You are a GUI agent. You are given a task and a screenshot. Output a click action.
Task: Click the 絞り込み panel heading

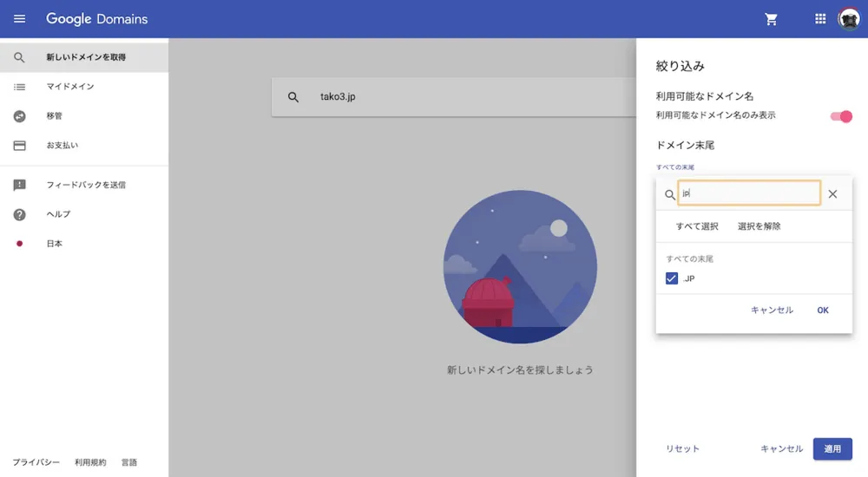point(680,66)
